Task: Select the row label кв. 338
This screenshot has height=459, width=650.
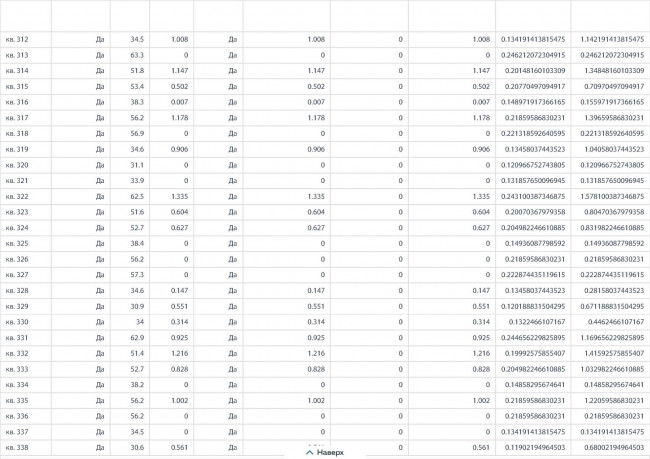Action: [x=17, y=447]
